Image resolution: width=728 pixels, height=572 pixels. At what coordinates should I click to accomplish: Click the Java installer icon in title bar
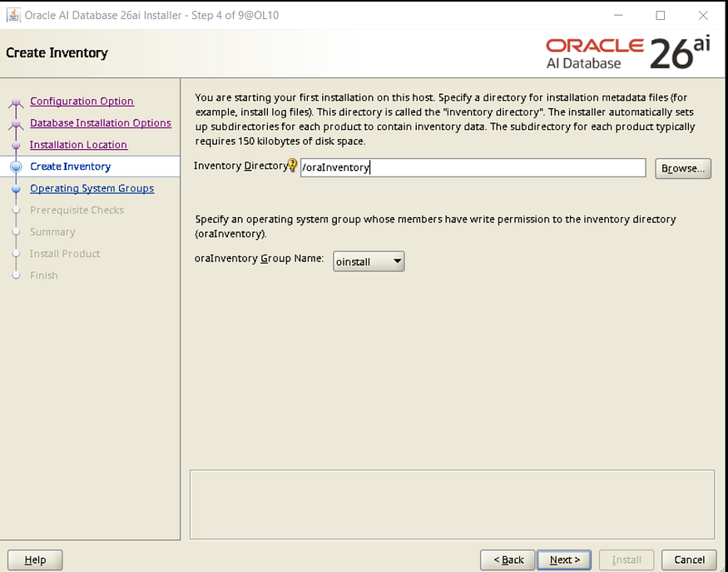click(x=13, y=15)
